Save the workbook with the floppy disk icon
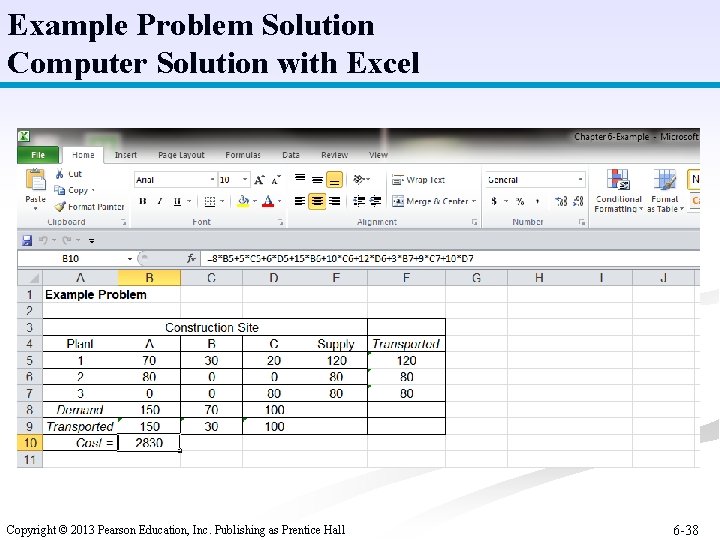The image size is (720, 540). [27, 240]
